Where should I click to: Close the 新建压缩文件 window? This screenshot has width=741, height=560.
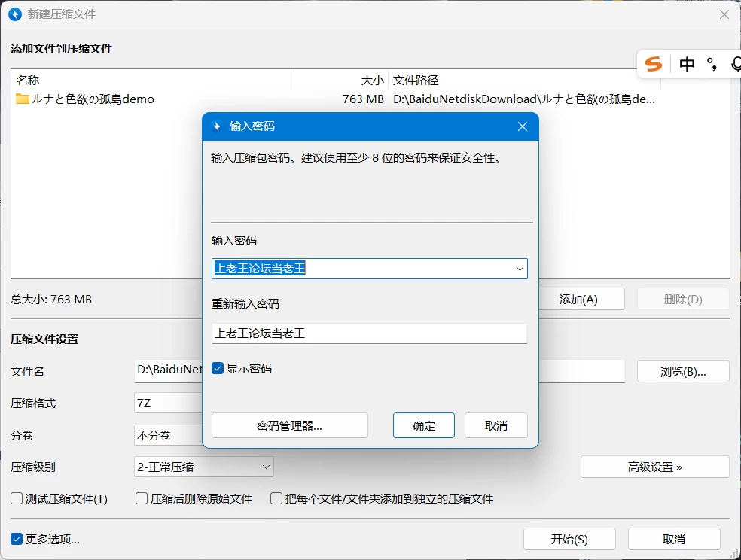[724, 14]
